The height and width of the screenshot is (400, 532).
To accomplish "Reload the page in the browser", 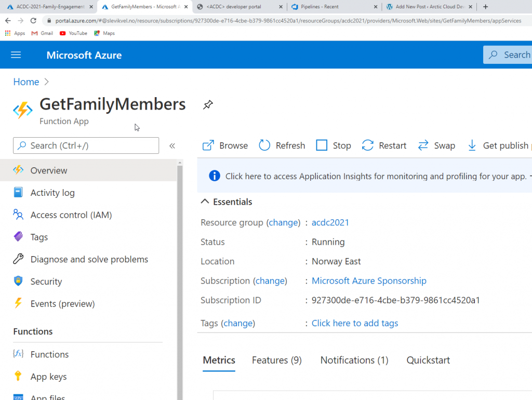I will click(x=33, y=21).
